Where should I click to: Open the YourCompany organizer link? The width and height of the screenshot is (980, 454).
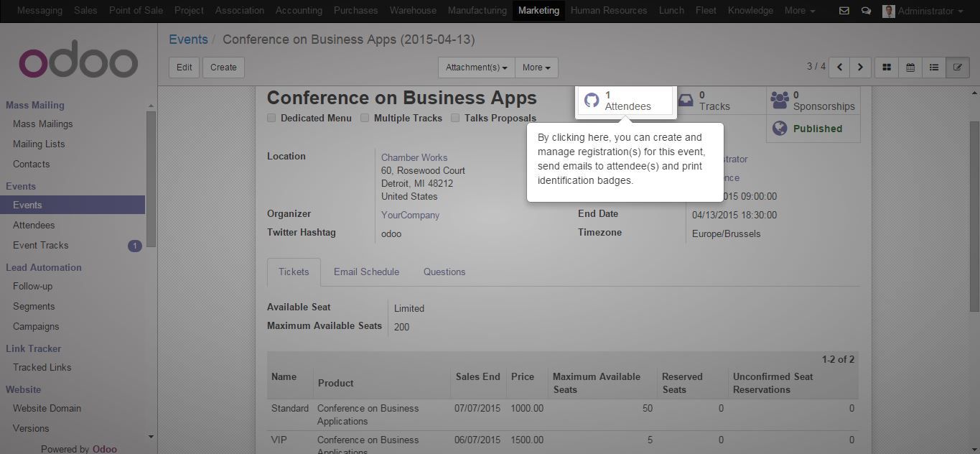point(410,216)
